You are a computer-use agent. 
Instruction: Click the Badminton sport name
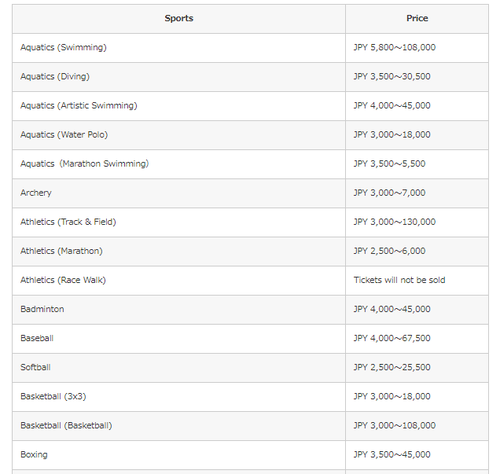[42, 309]
